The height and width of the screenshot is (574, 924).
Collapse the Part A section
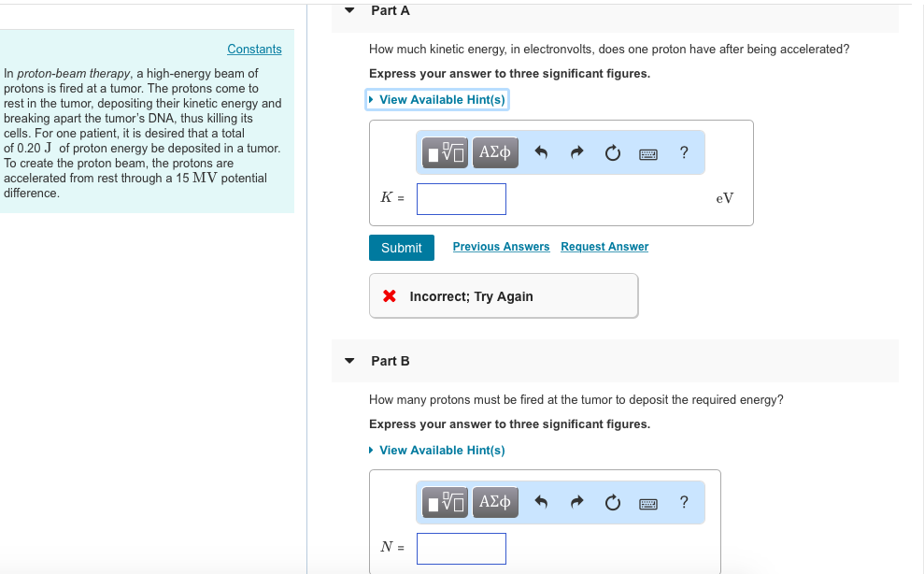(348, 10)
